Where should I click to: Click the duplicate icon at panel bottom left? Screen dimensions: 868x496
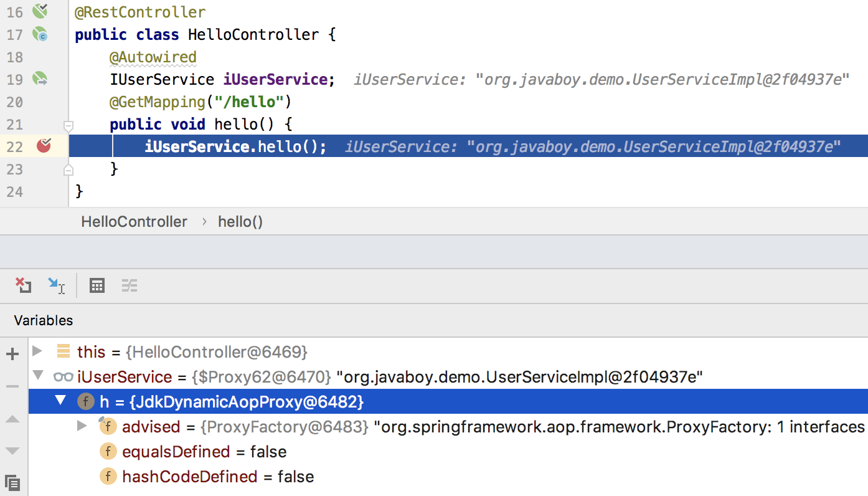12,483
